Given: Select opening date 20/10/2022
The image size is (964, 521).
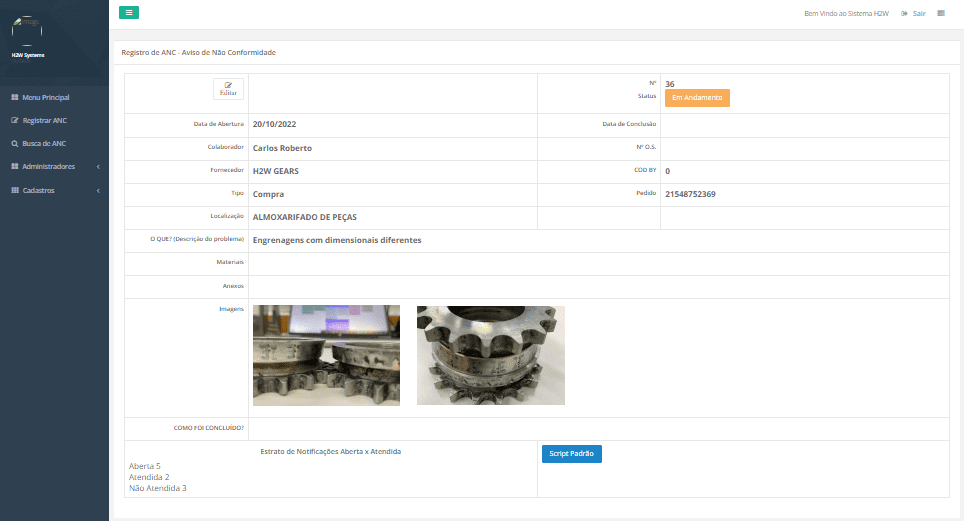Looking at the screenshot, I should click(274, 124).
